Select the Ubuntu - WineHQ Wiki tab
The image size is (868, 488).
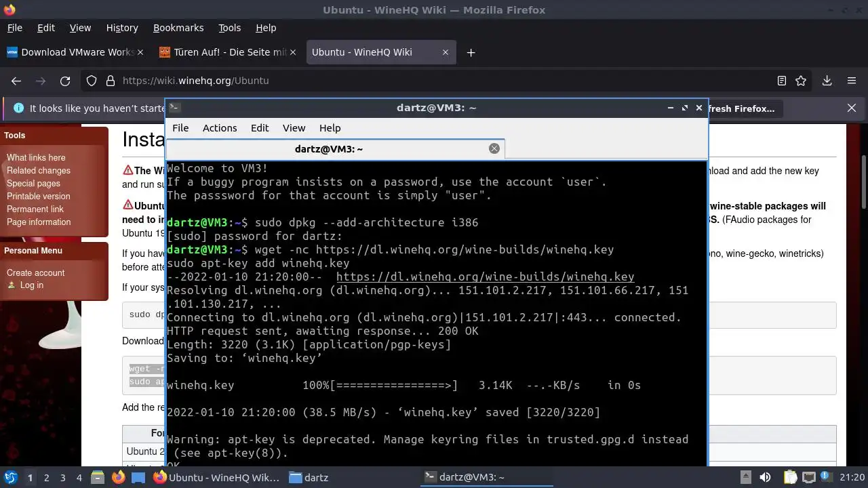click(x=380, y=52)
